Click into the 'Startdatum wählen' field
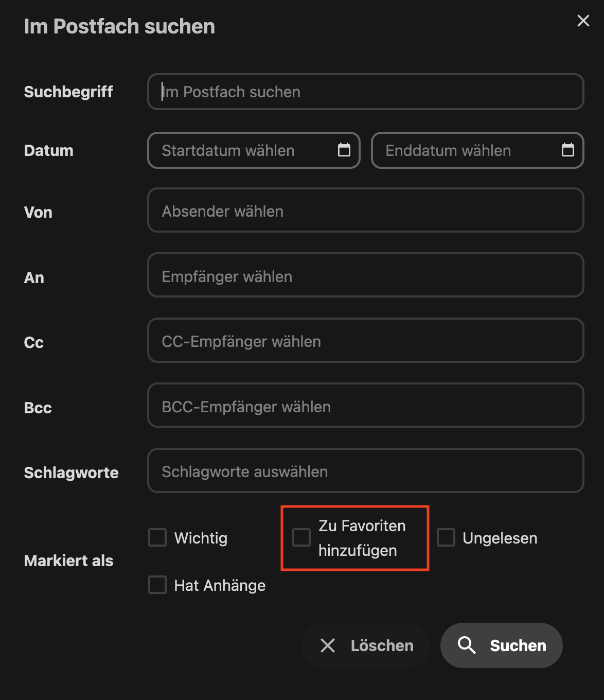Image resolution: width=604 pixels, height=700 pixels. pyautogui.click(x=242, y=150)
